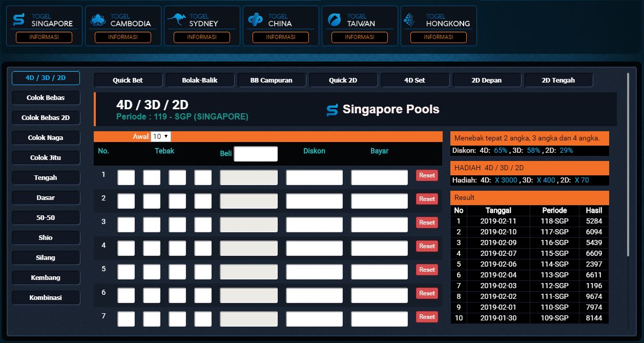The image size is (644, 343).
Task: Select result row for periode 118-SGP
Action: 530,222
